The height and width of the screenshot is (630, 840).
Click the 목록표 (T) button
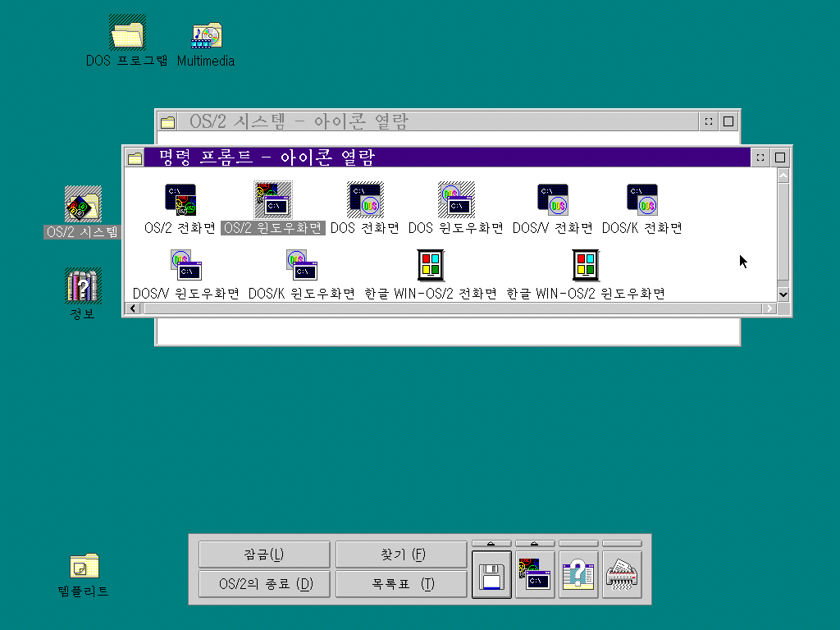pos(401,584)
